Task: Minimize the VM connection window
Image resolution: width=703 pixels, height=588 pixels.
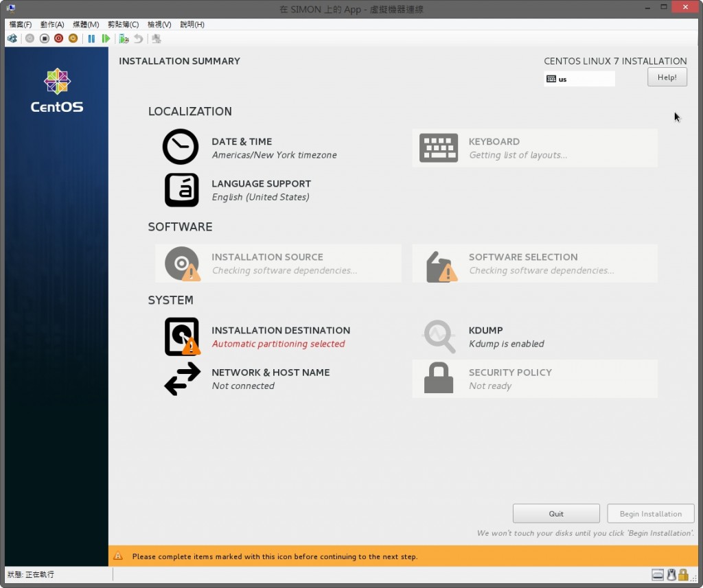Action: (647, 8)
